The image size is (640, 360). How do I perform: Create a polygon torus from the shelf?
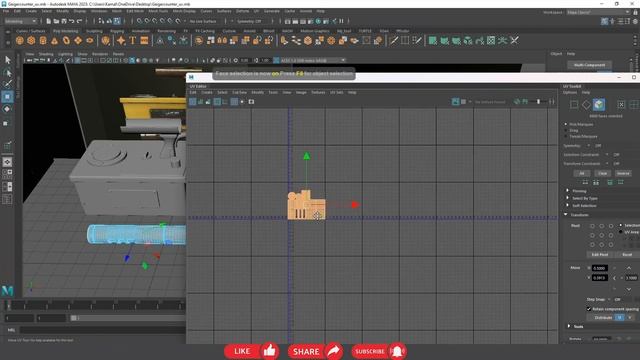[66, 40]
